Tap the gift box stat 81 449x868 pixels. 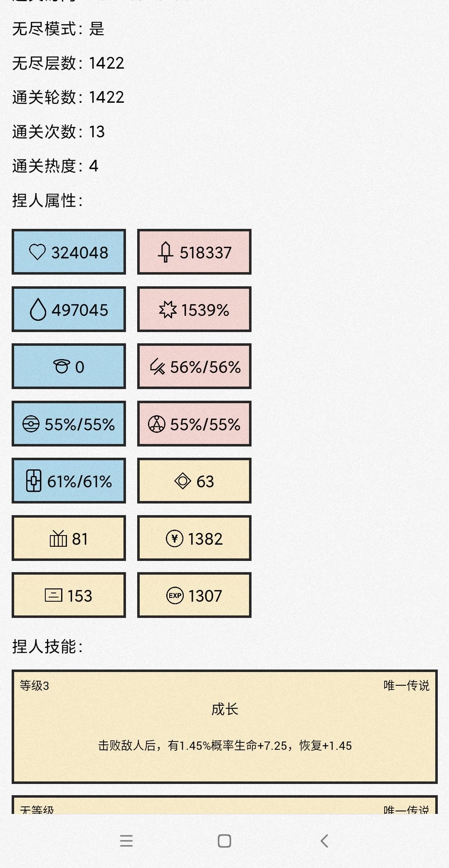point(69,538)
